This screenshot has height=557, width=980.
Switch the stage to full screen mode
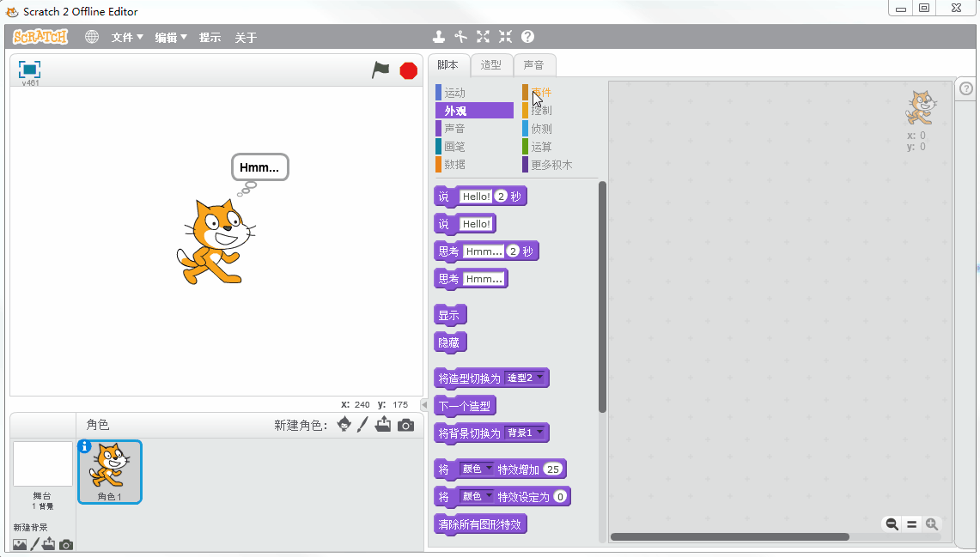point(29,69)
